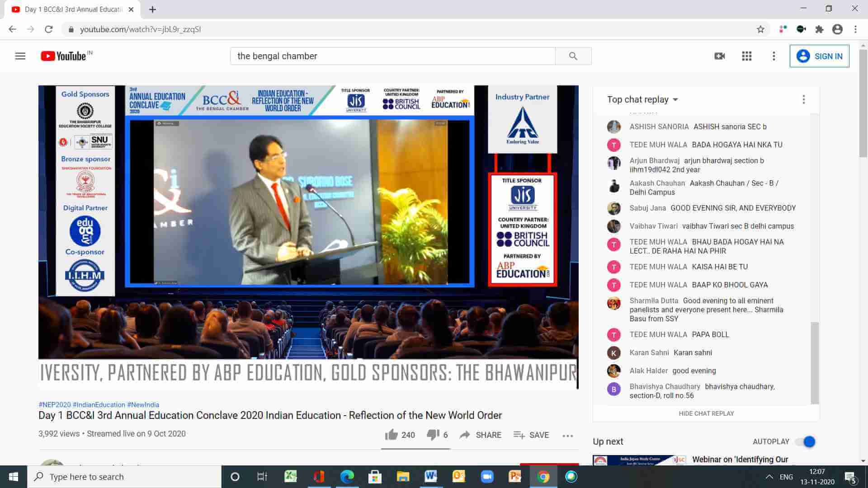Open the Webinar on 'Identifying Our' title

740,460
